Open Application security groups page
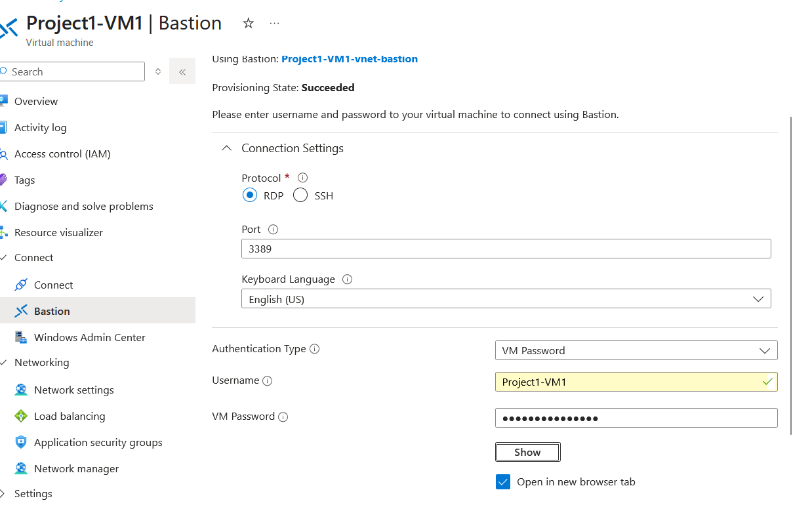The height and width of the screenshot is (509, 812). tap(98, 442)
